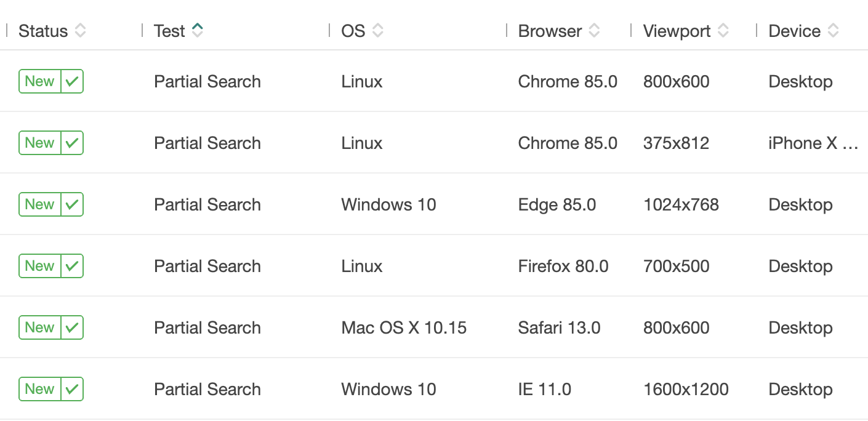This screenshot has height=421, width=868.
Task: Click the Test column sort arrows
Action: [x=197, y=31]
